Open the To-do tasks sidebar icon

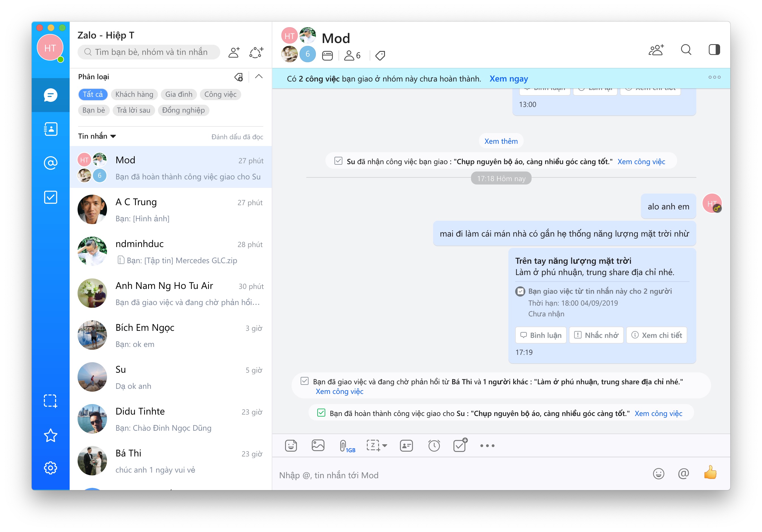click(x=50, y=197)
